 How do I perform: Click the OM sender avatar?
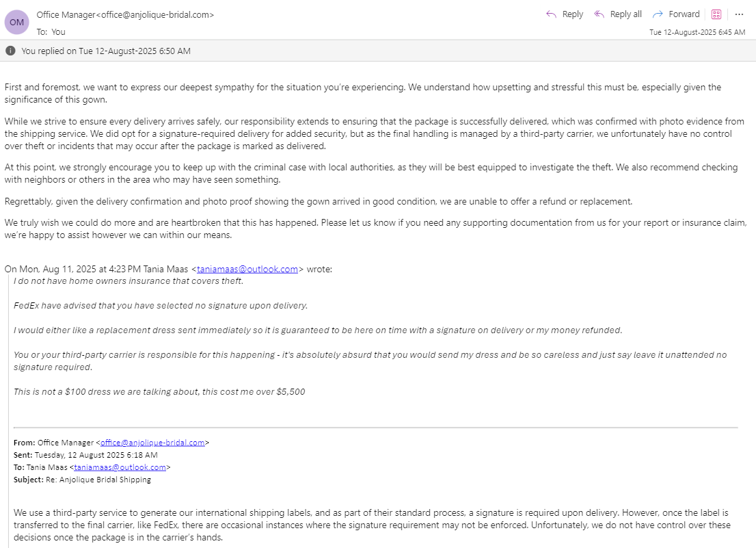pyautogui.click(x=16, y=23)
